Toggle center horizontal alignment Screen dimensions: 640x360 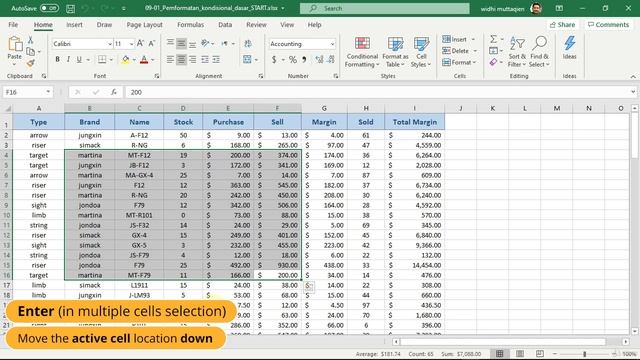[x=181, y=60]
